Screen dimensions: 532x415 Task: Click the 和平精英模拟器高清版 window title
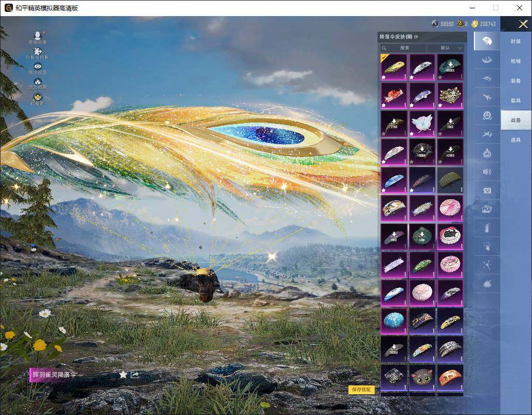47,8
